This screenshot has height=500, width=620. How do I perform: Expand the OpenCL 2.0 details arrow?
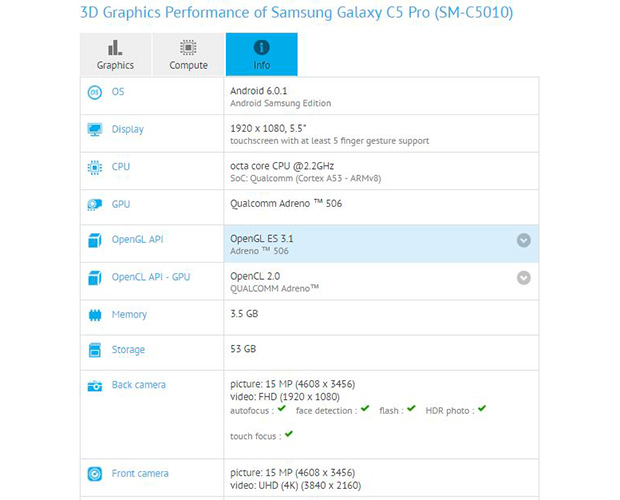click(523, 277)
